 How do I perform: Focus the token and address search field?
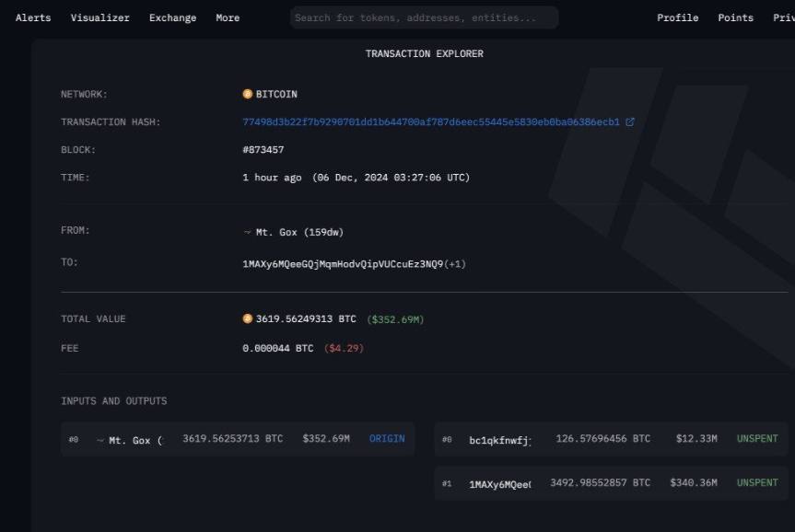(x=424, y=17)
